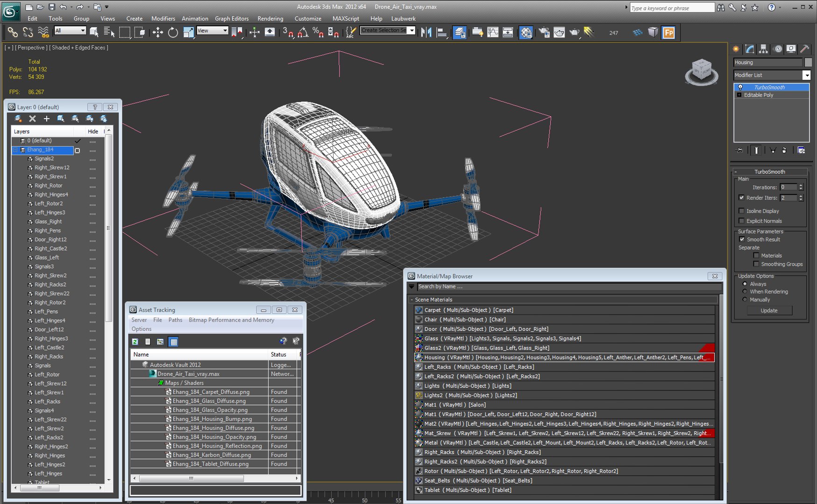This screenshot has width=817, height=504.
Task: Open the MAXScript menu
Action: tap(346, 19)
